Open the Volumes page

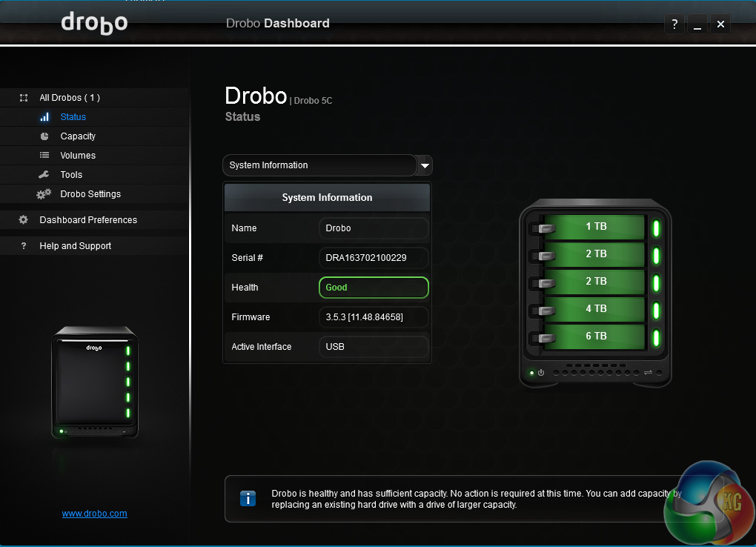pos(78,156)
